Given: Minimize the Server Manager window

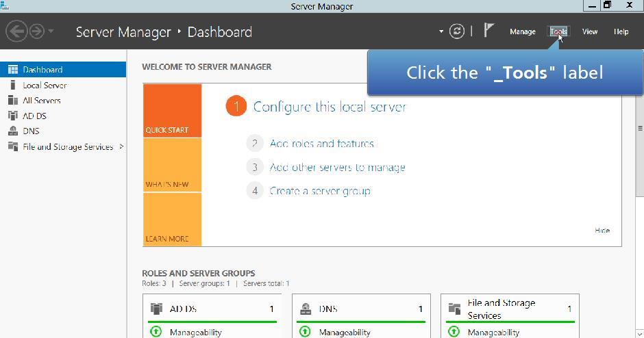Looking at the screenshot, I should click(592, 5).
